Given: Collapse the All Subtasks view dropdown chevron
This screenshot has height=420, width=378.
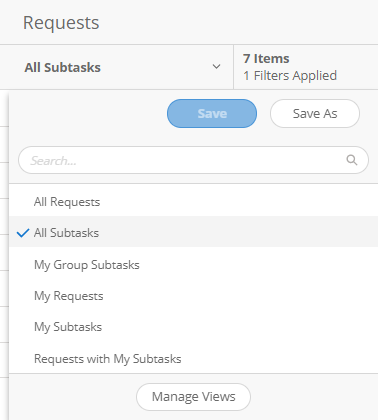Looking at the screenshot, I should click(216, 67).
